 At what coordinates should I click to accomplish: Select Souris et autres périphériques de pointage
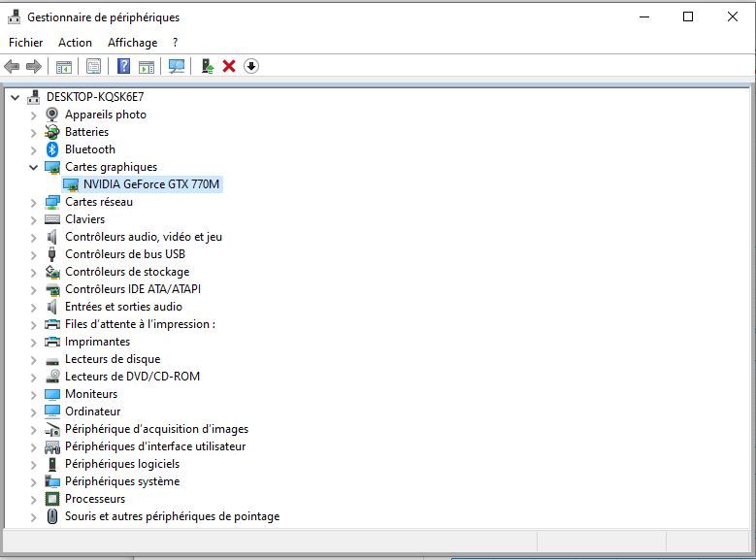(172, 516)
